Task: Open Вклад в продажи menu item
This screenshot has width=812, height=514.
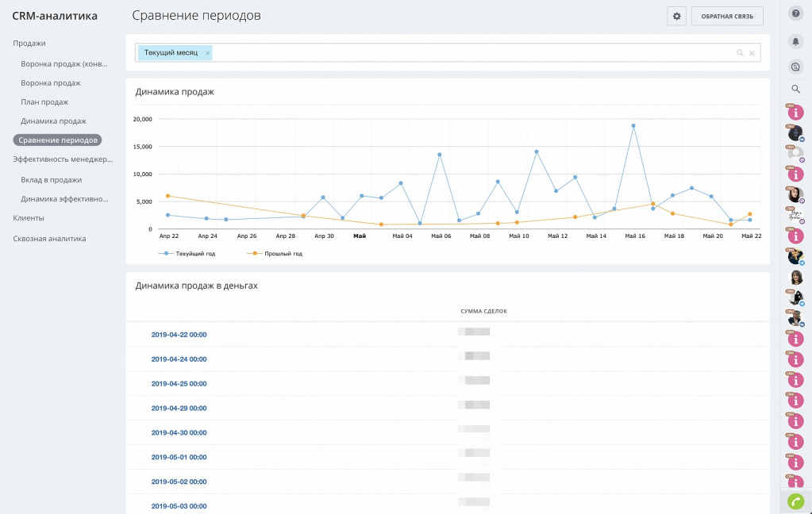Action: click(52, 180)
